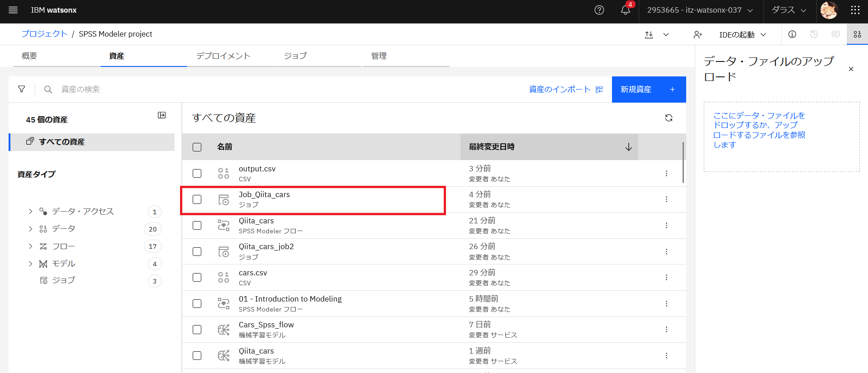Open the Job_Qiita_cars asset
Image resolution: width=868 pixels, height=373 pixels.
pos(264,194)
